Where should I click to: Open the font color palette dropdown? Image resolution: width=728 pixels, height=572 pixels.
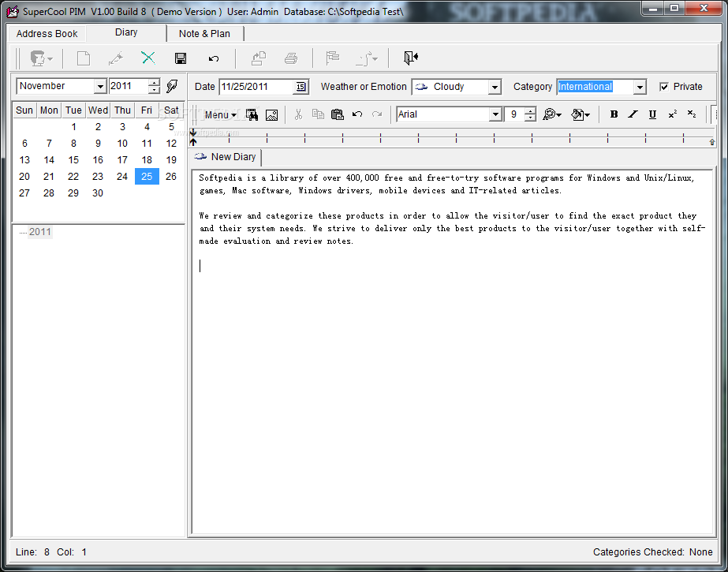click(x=552, y=114)
